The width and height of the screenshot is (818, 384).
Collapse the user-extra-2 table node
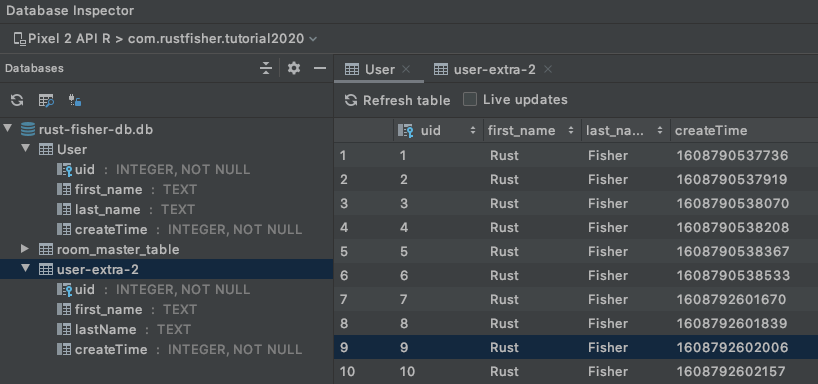tap(25, 269)
